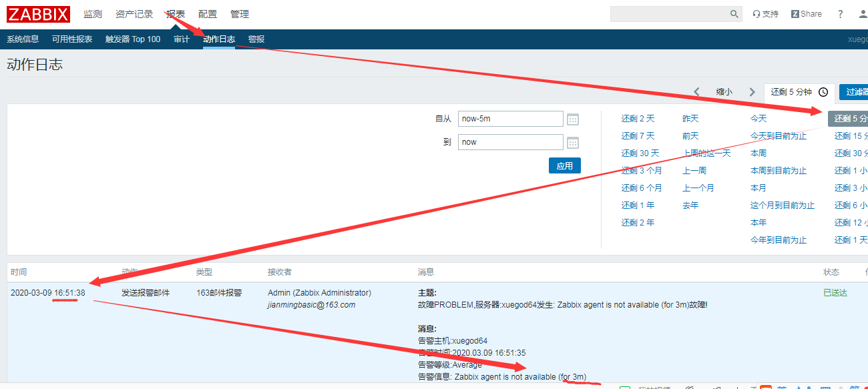
Task: Go to next time period with right chevron
Action: pyautogui.click(x=752, y=92)
